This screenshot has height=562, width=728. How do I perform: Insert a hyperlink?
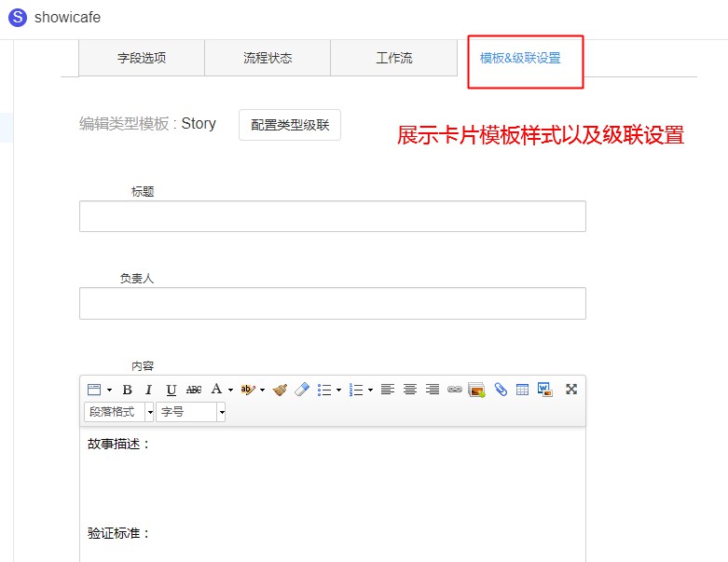pos(455,390)
